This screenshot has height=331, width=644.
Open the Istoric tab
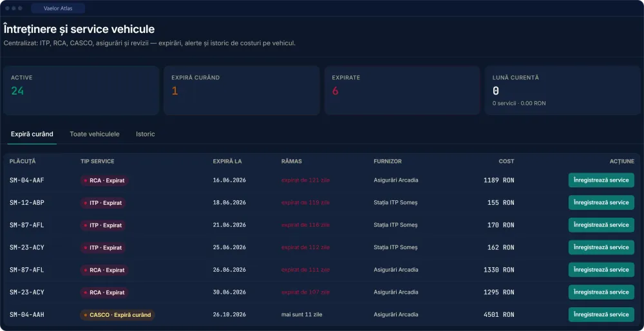tap(146, 134)
